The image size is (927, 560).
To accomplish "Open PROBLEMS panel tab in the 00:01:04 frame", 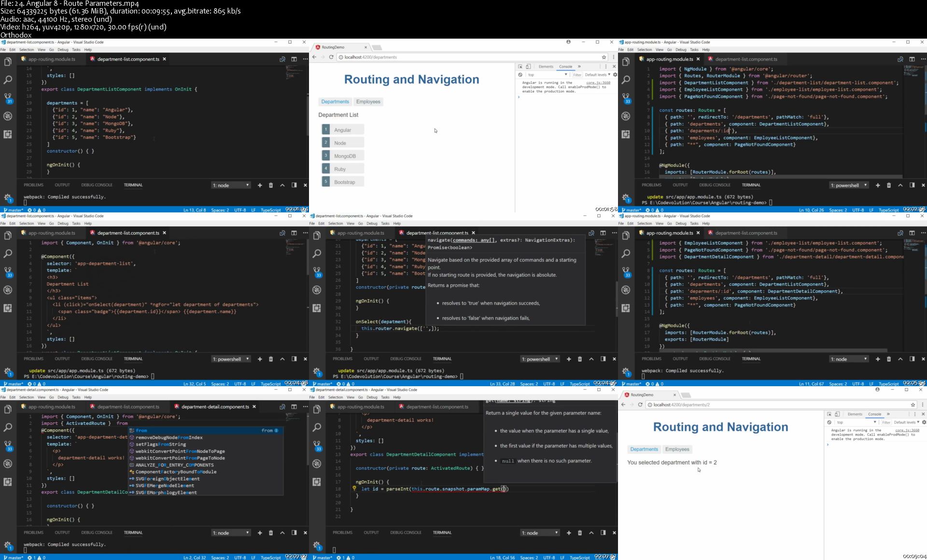I will click(x=33, y=185).
